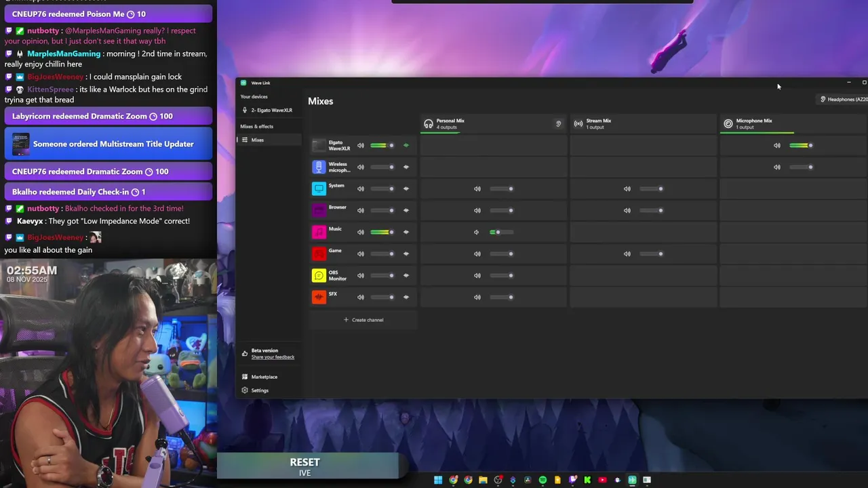Open the Marketplace section
The height and width of the screenshot is (488, 868).
coord(260,377)
